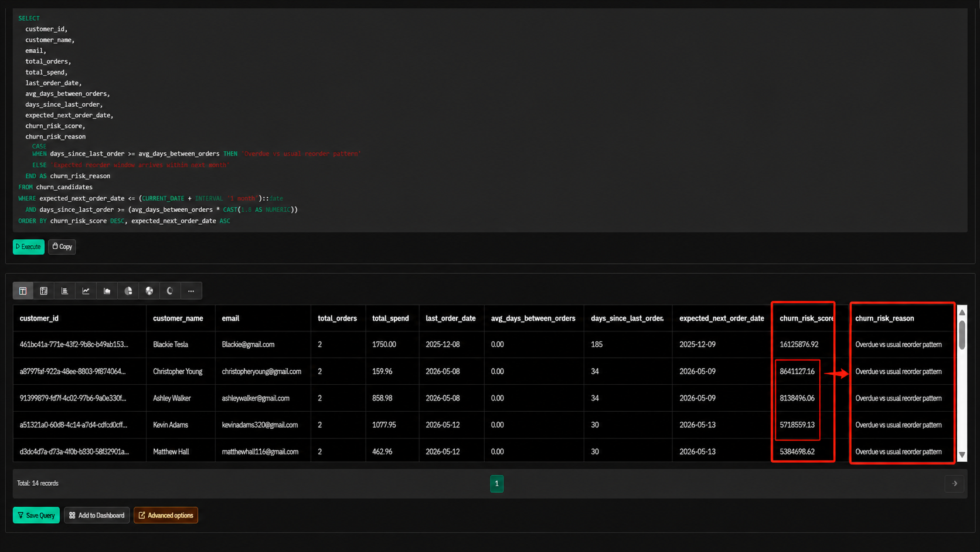Copy the SQL query text
This screenshot has width=980, height=552.
tap(62, 247)
